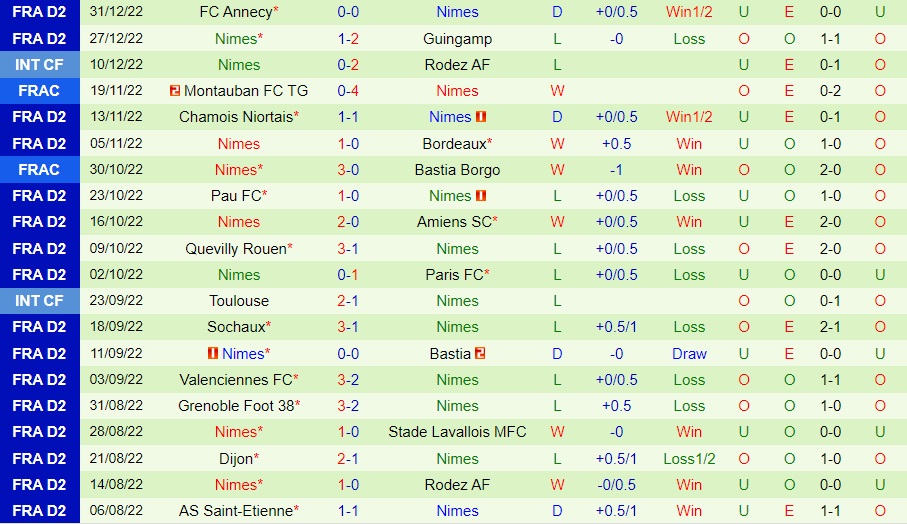The width and height of the screenshot is (907, 524).
Task: Select the Bordeaux team name
Action: pos(453,144)
